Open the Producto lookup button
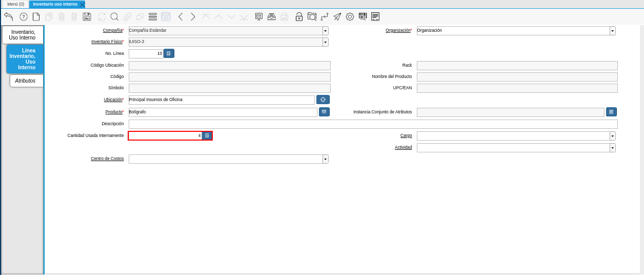 324,112
